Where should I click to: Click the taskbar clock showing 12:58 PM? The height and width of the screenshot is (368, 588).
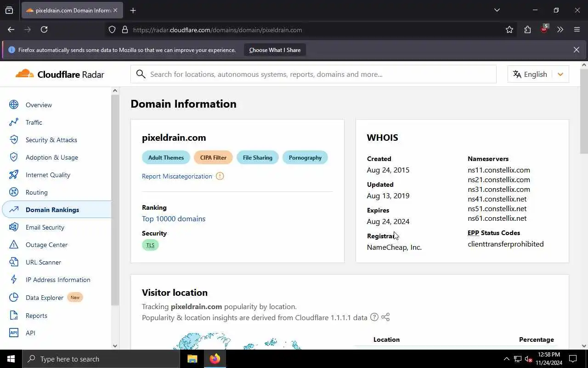click(548, 359)
